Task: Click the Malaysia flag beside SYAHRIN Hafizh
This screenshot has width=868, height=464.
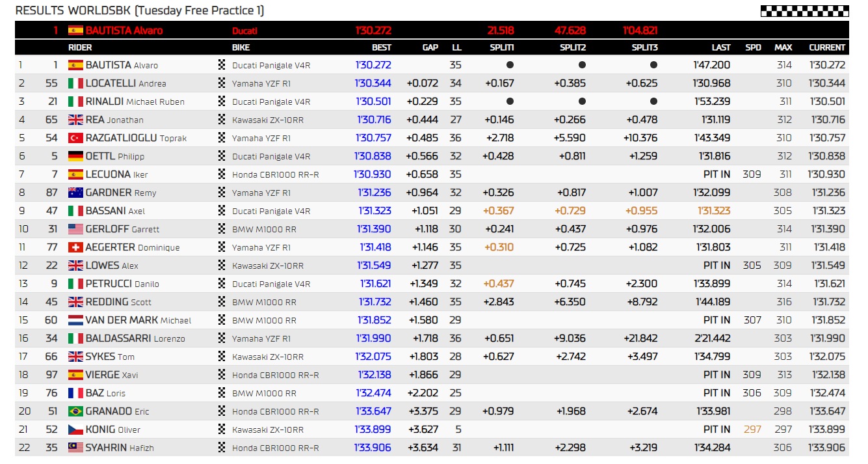Action: [x=75, y=448]
